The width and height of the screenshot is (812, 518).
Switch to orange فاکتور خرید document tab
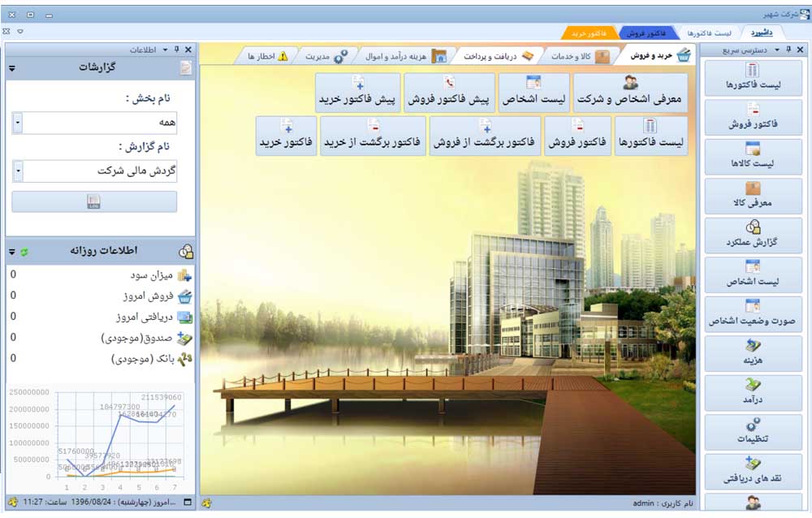pyautogui.click(x=589, y=33)
